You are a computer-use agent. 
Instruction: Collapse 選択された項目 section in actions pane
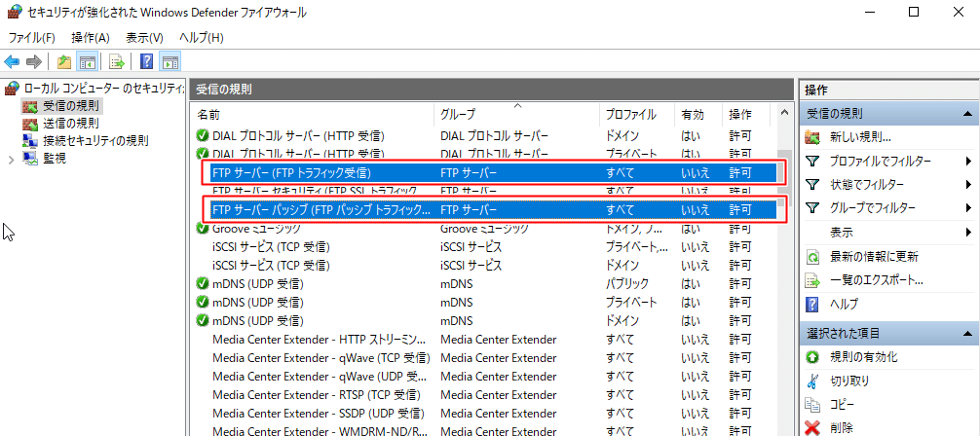(x=967, y=333)
